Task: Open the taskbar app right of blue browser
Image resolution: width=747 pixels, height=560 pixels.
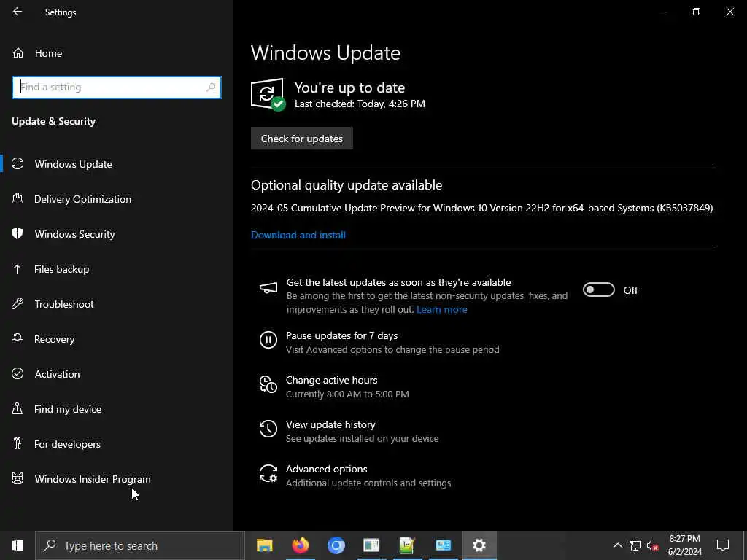Action: 371,545
